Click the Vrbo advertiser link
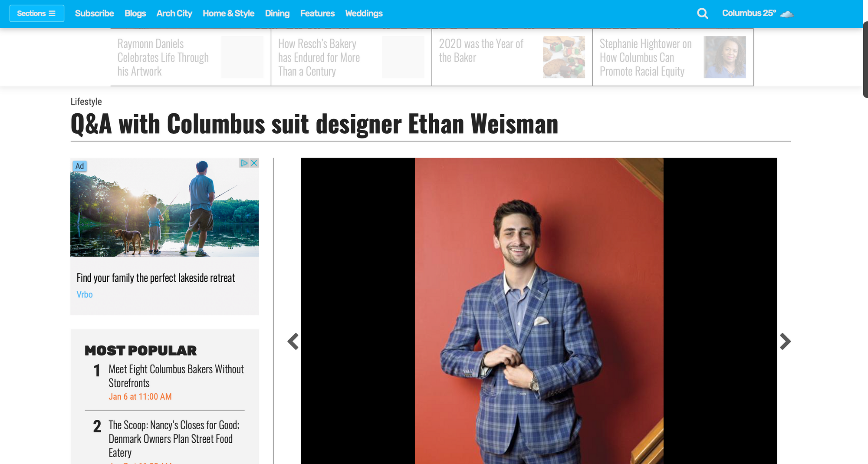The image size is (868, 464). click(x=85, y=295)
